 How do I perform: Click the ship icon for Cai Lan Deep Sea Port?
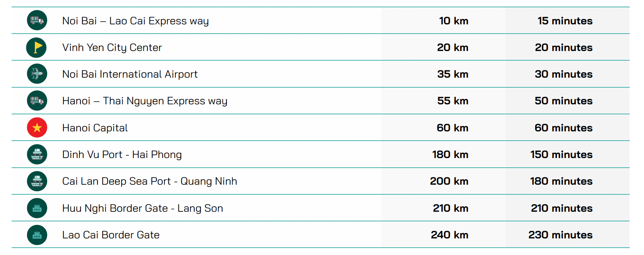click(37, 181)
